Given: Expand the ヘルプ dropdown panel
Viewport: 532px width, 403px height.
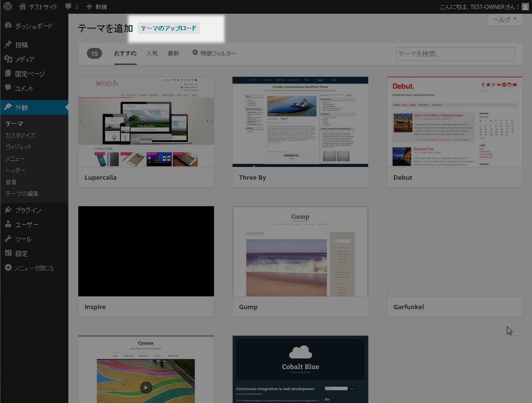Looking at the screenshot, I should [505, 19].
